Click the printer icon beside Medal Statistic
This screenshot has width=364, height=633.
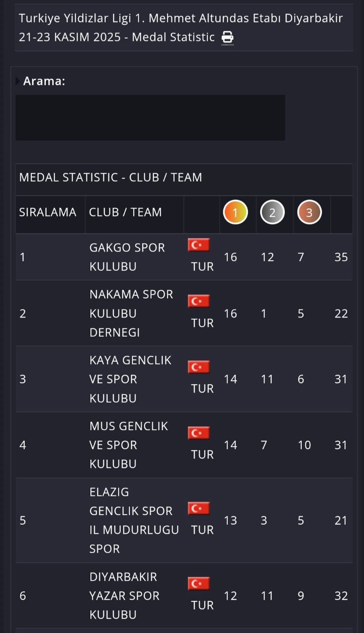tap(227, 37)
